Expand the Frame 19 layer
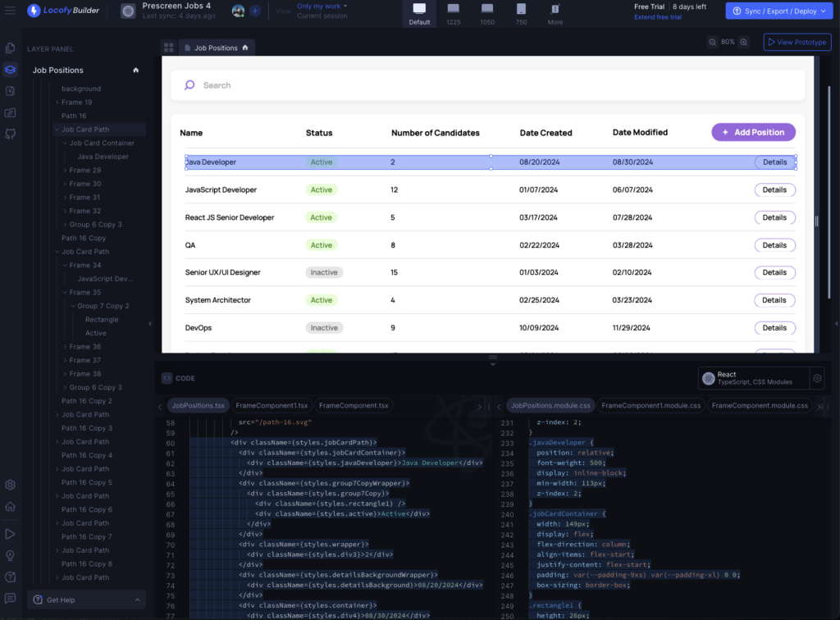840x620 pixels. click(x=57, y=103)
